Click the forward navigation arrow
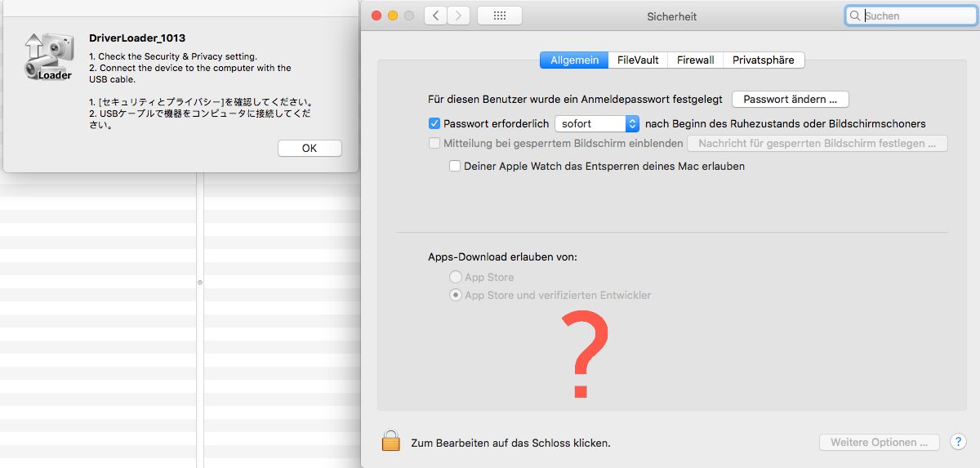 point(458,16)
